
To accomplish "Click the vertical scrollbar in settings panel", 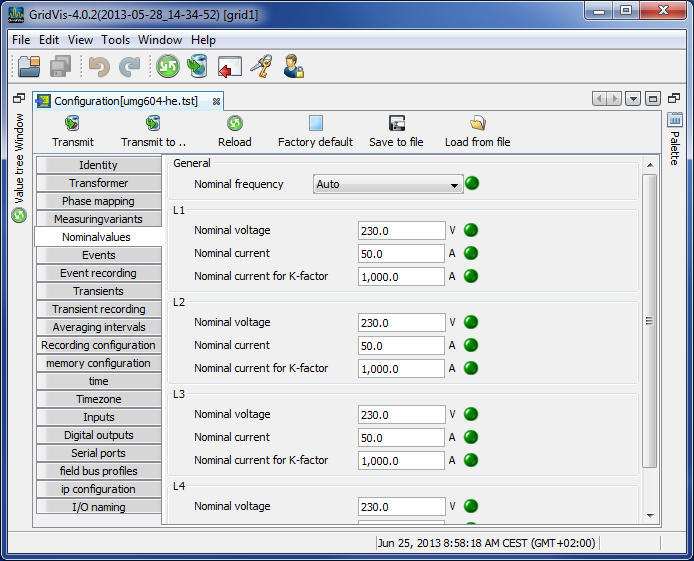I will click(649, 321).
